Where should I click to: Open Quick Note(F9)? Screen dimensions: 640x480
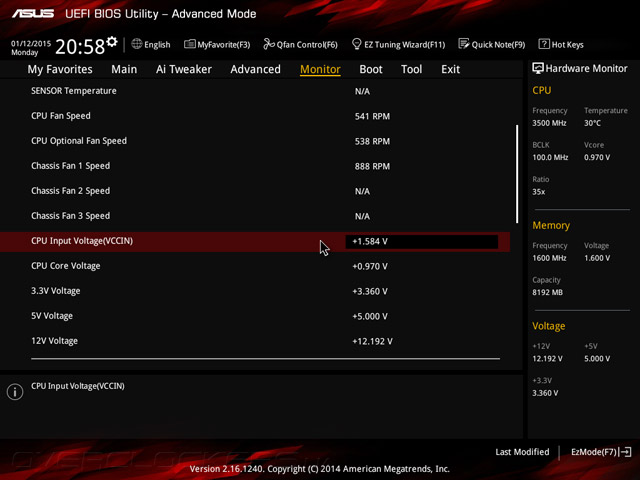click(x=492, y=44)
